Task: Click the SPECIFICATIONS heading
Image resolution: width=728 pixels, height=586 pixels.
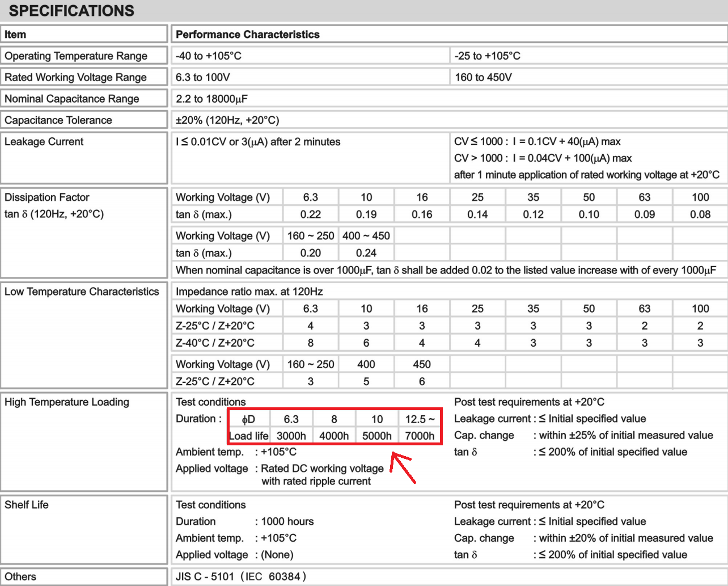Action: coord(71,11)
